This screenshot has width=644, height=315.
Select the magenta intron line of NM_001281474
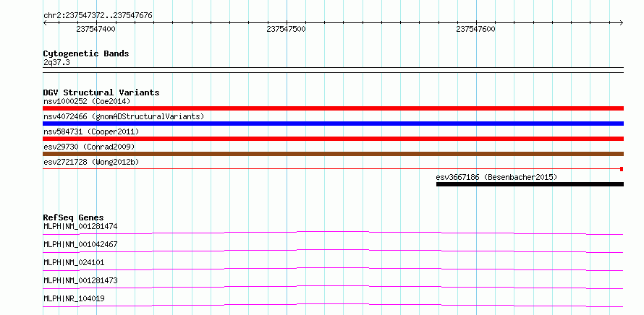333,232
